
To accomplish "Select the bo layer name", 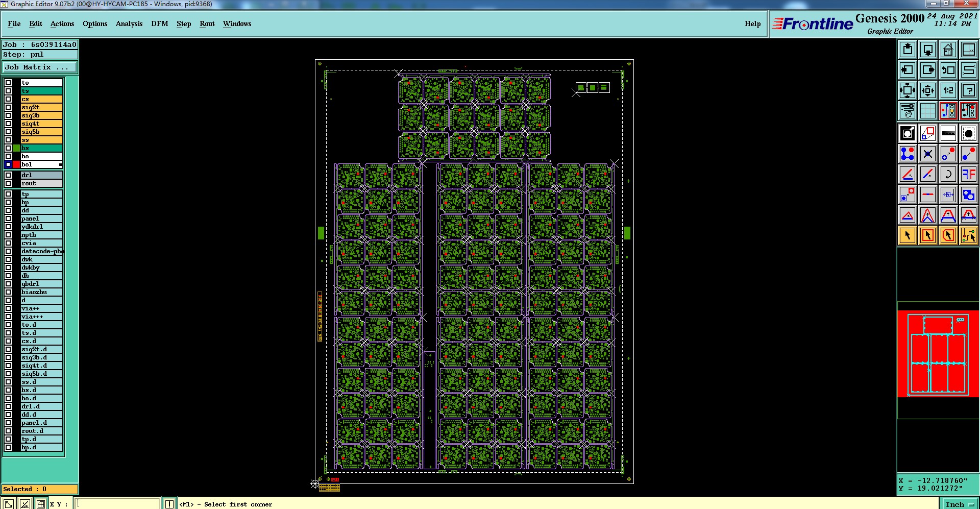I will (41, 156).
